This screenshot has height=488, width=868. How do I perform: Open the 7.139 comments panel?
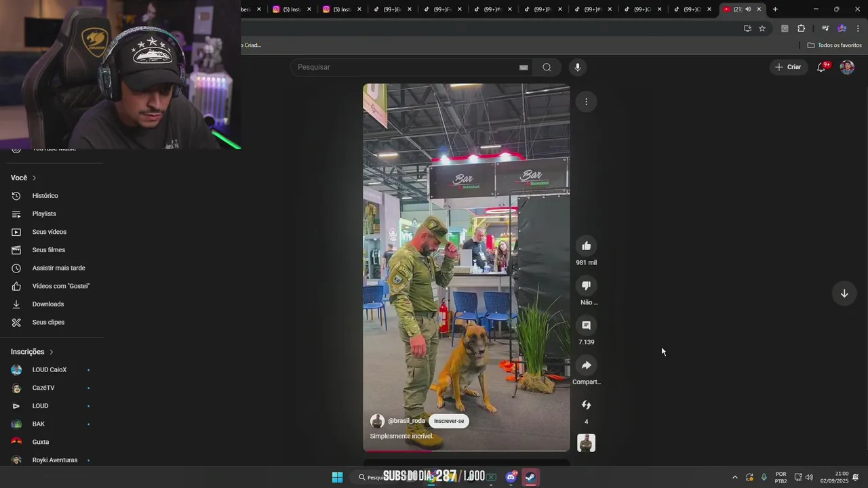click(587, 325)
